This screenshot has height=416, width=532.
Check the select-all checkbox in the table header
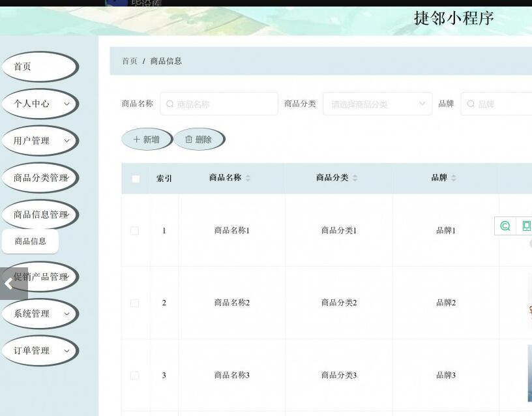click(x=135, y=178)
